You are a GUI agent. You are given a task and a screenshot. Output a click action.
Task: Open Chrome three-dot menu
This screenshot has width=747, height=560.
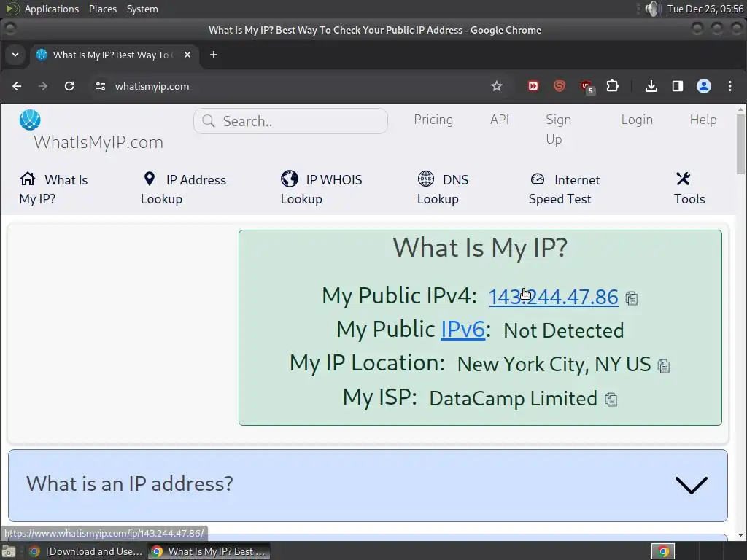[x=729, y=86]
